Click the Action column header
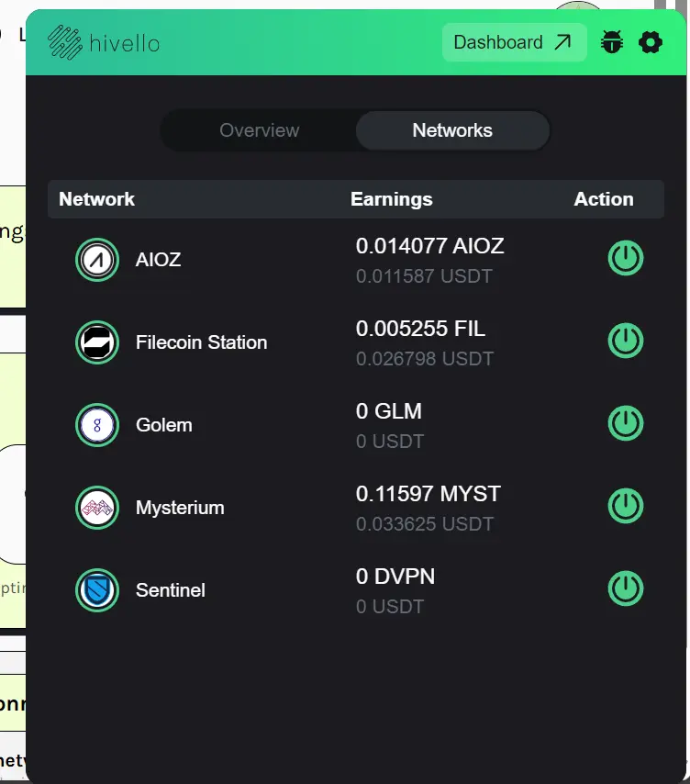The image size is (690, 784). pyautogui.click(x=604, y=199)
